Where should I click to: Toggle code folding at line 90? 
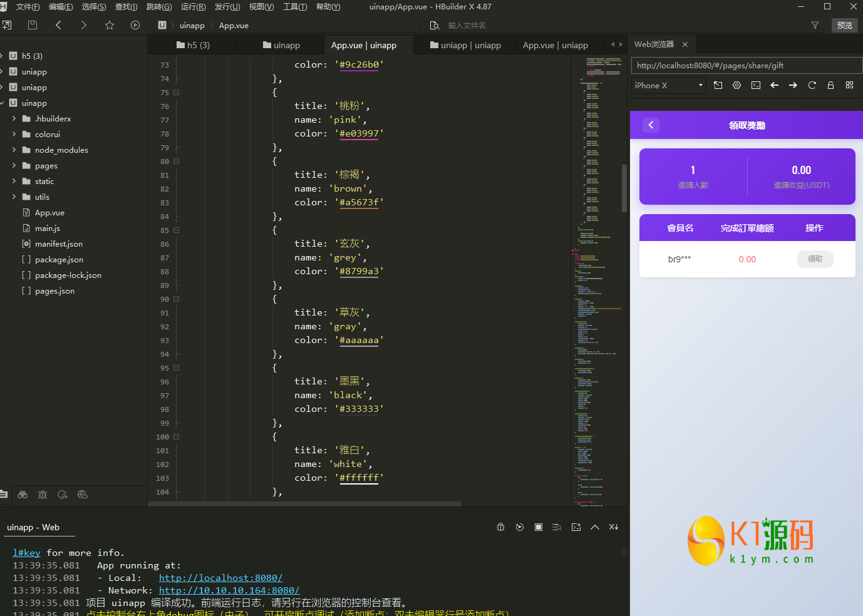click(x=177, y=299)
